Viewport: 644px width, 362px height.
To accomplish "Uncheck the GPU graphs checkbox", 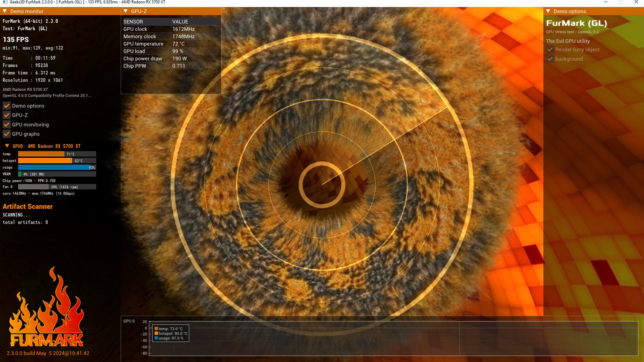I will pos(7,134).
